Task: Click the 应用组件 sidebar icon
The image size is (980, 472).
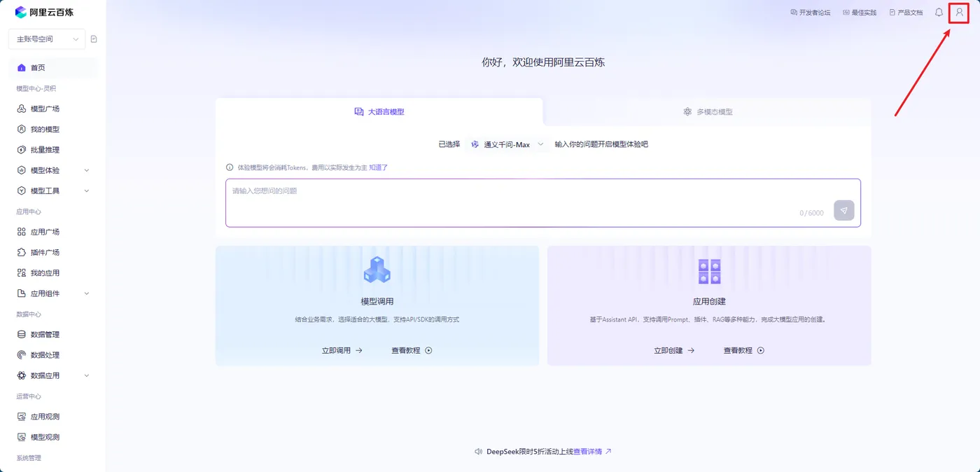Action: (21, 293)
